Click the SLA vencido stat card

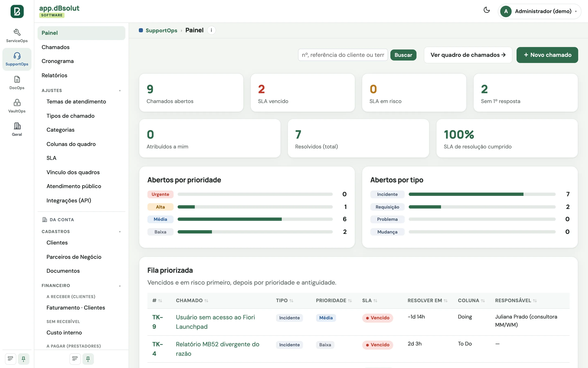(x=303, y=93)
